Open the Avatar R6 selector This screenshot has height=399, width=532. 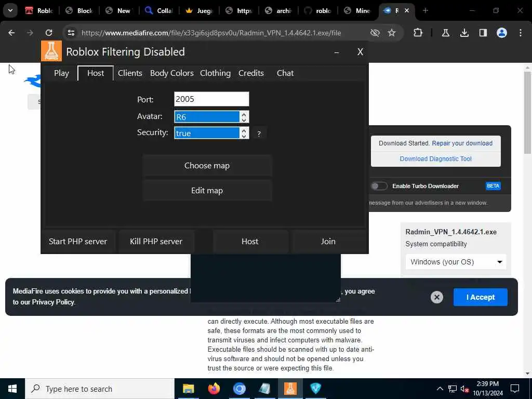point(211,117)
